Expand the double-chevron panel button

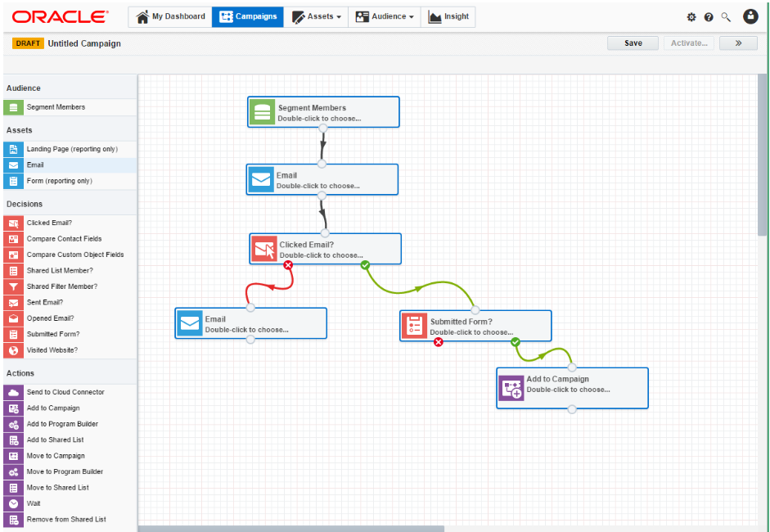click(x=738, y=43)
